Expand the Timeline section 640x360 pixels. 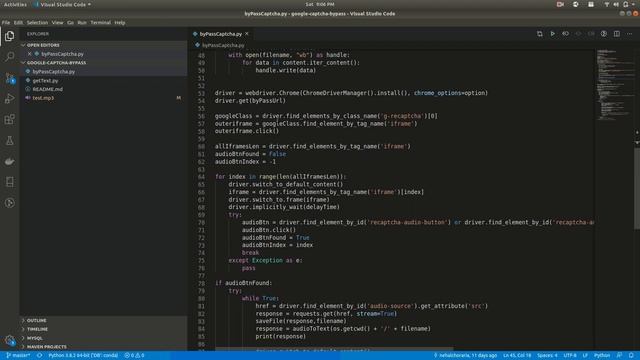(x=104, y=329)
